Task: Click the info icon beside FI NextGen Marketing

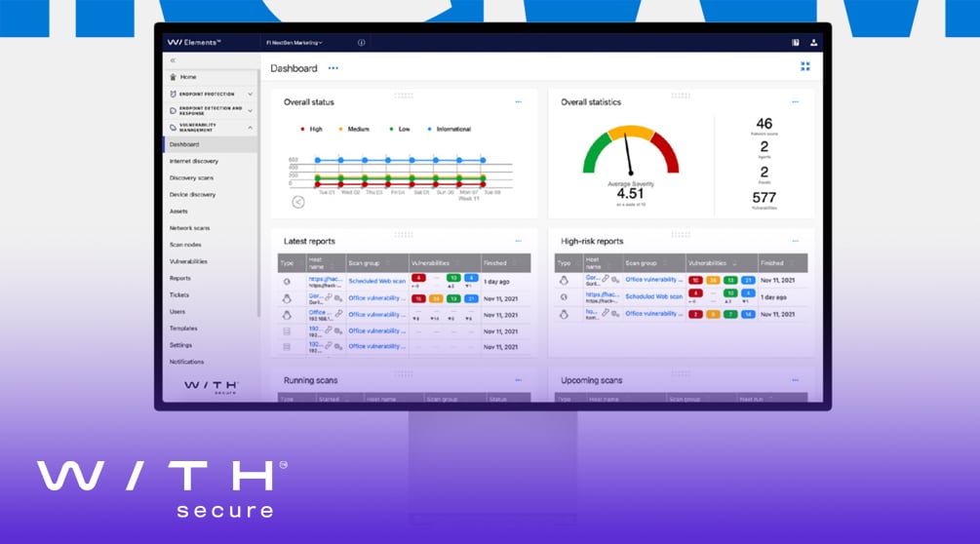Action: [x=361, y=43]
